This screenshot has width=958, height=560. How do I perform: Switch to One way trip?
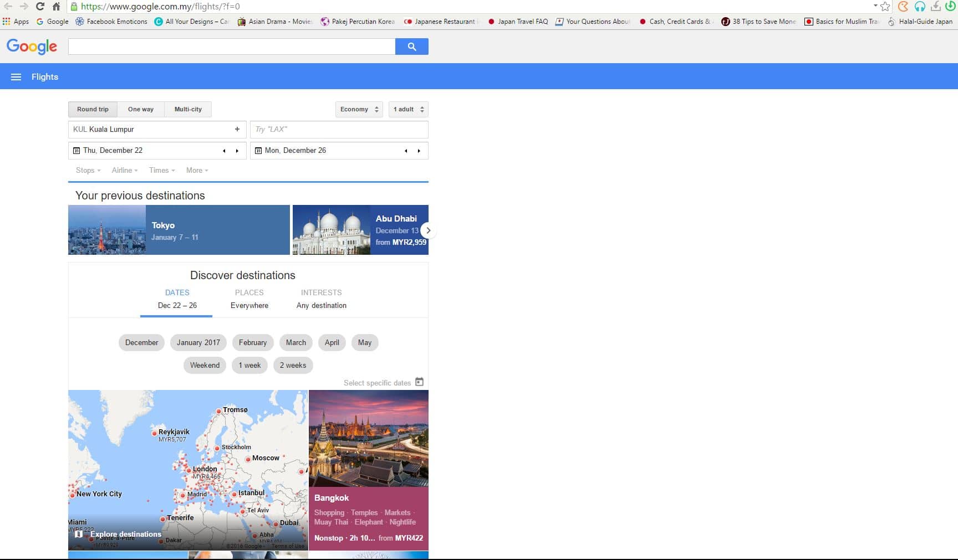141,109
